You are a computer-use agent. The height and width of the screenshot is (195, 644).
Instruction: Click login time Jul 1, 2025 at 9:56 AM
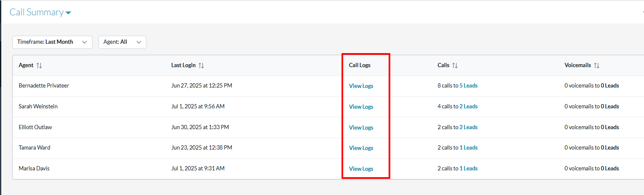click(198, 106)
